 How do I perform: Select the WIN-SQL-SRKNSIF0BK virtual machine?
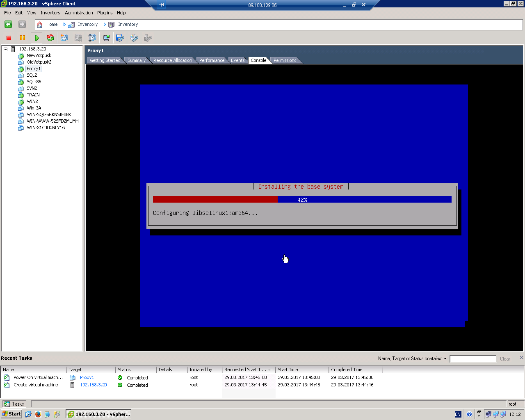[x=49, y=114]
